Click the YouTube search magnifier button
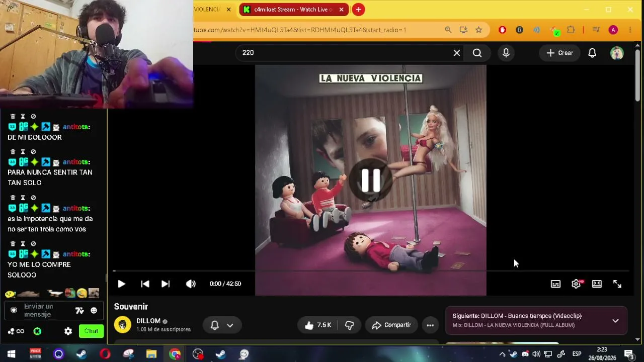The image size is (644, 362). pyautogui.click(x=477, y=53)
